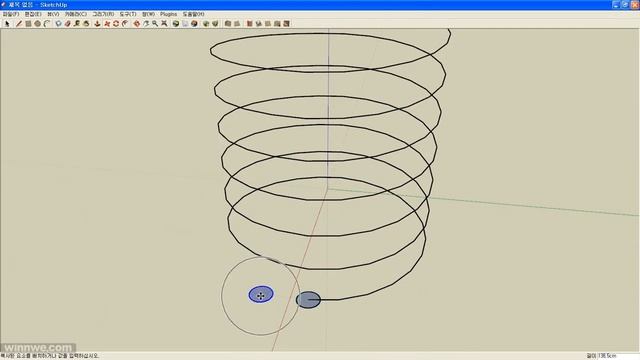Choose the Rectangle drawing tool
The image size is (640, 360).
tap(28, 24)
